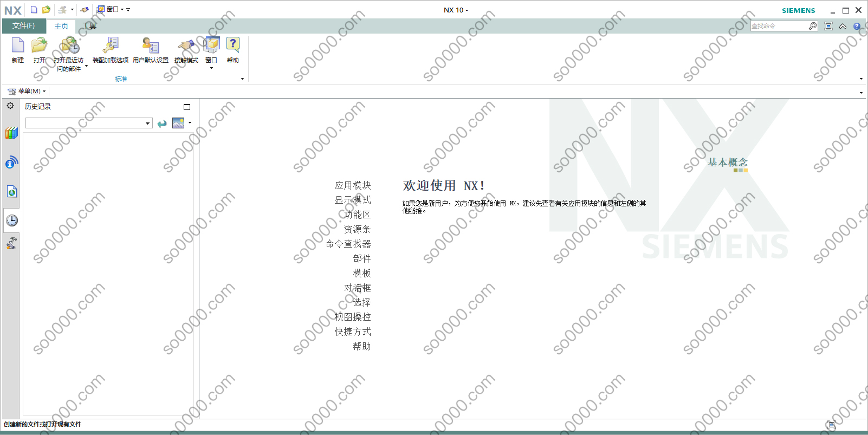Viewport: 868px width, 435px height.
Task: Open 用户默认设置 customer defaults
Action: [x=151, y=50]
